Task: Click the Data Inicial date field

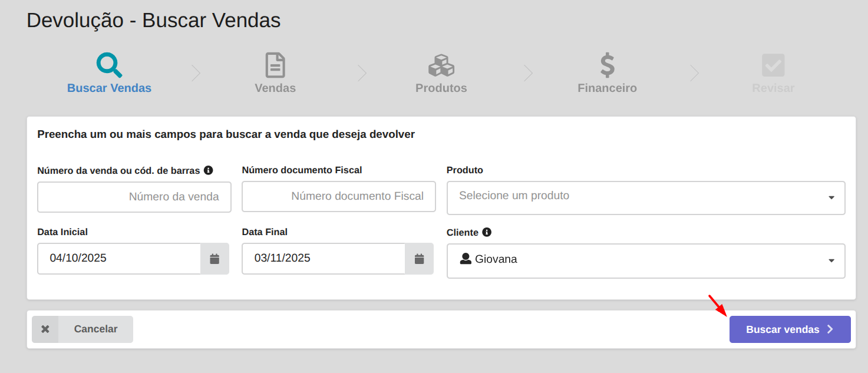Action: point(119,259)
